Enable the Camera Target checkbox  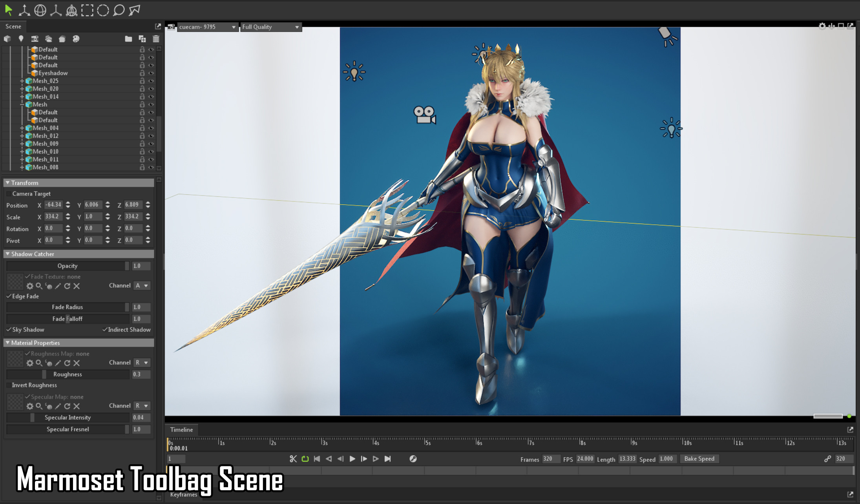point(9,194)
